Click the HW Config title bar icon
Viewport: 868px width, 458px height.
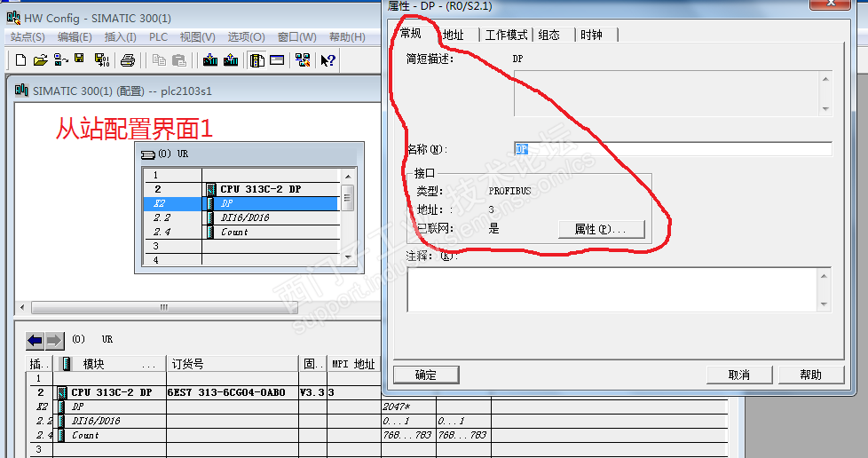[x=13, y=17]
